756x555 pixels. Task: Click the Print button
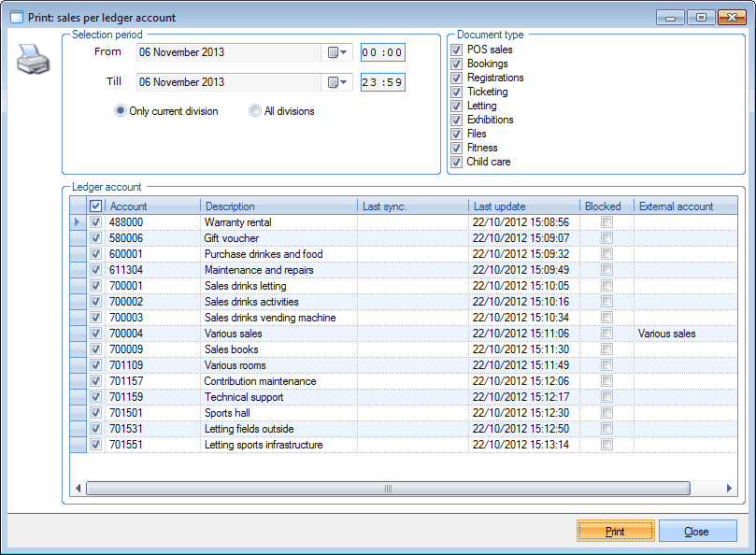615,530
